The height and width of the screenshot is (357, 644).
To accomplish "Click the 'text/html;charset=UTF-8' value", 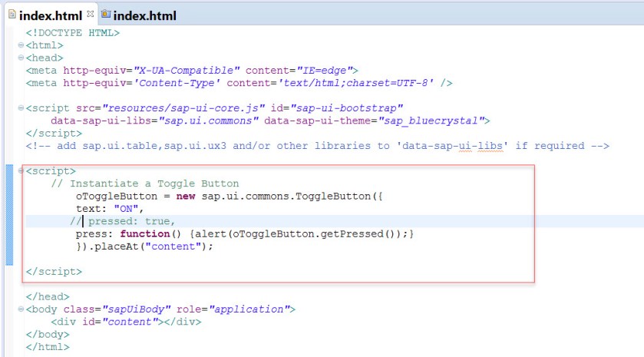I will (x=355, y=83).
